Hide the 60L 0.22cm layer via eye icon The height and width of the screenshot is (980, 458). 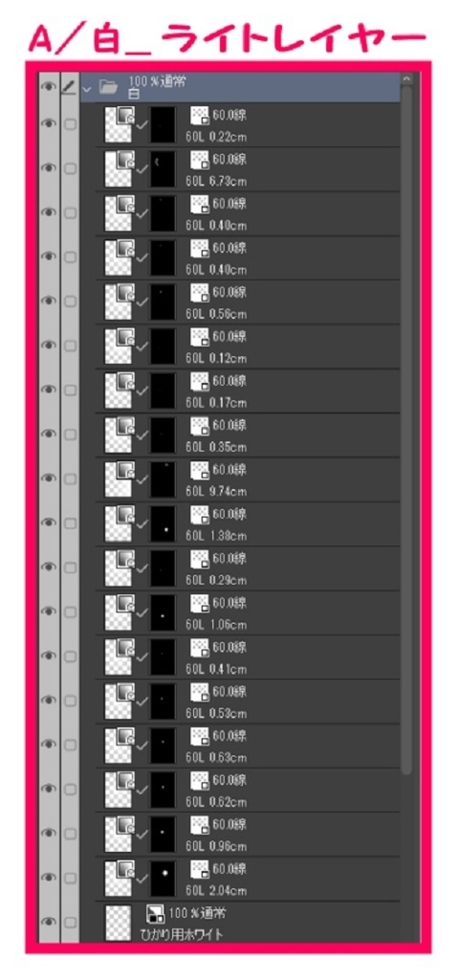pos(48,123)
